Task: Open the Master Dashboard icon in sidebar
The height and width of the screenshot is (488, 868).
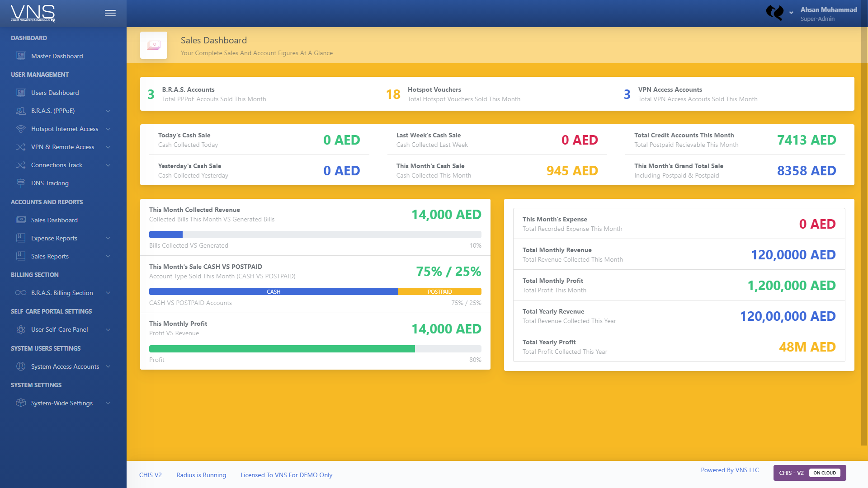Action: [x=20, y=56]
